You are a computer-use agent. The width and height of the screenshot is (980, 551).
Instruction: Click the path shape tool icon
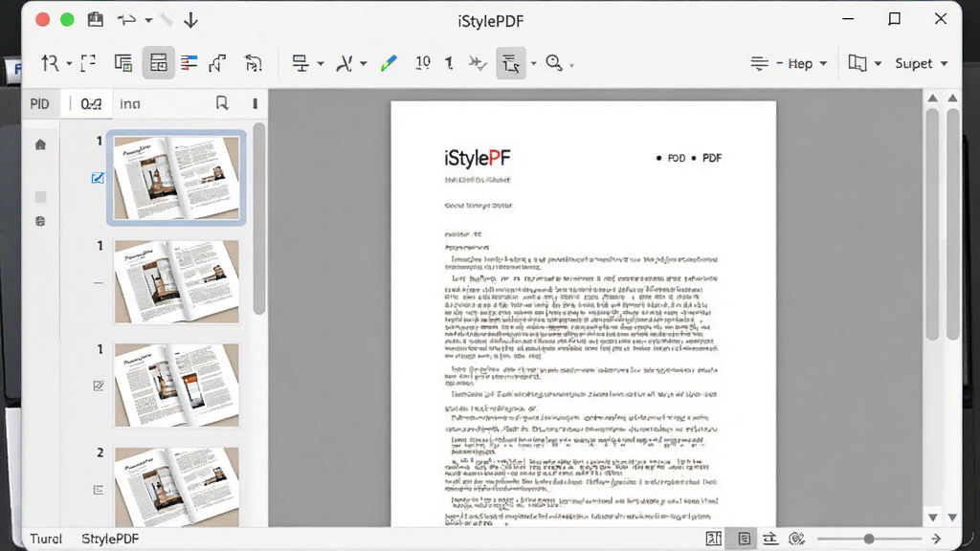(217, 63)
